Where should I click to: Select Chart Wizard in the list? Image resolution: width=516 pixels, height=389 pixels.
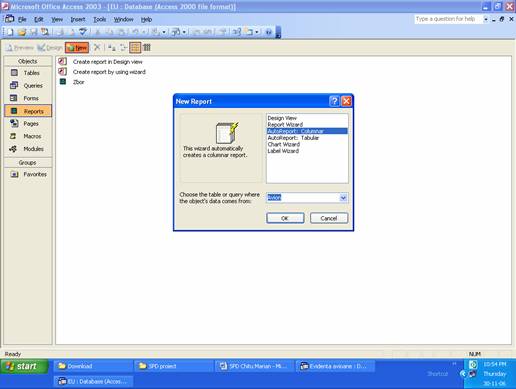[284, 144]
